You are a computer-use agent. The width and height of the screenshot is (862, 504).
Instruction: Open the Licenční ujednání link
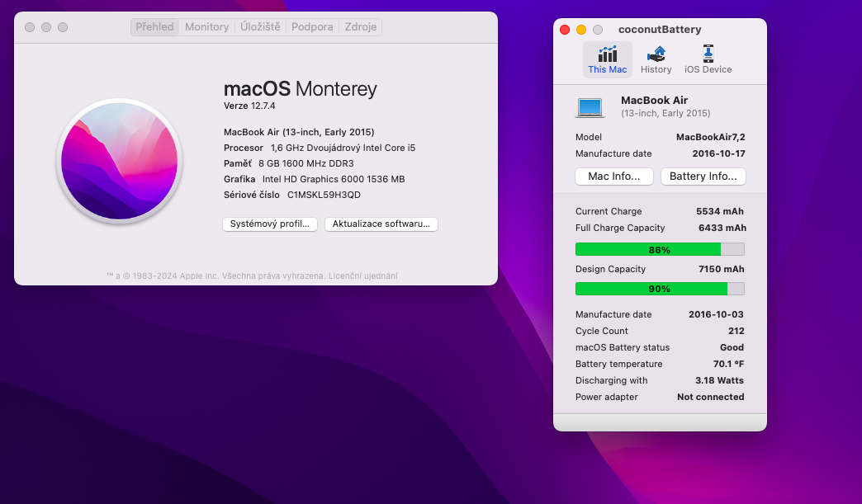(364, 276)
